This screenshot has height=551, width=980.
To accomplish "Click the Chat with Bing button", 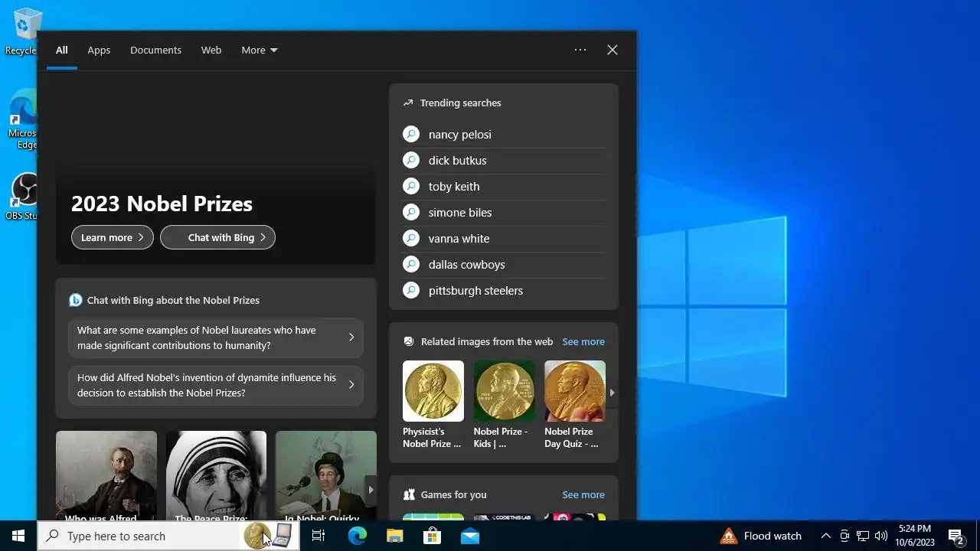I will (217, 237).
